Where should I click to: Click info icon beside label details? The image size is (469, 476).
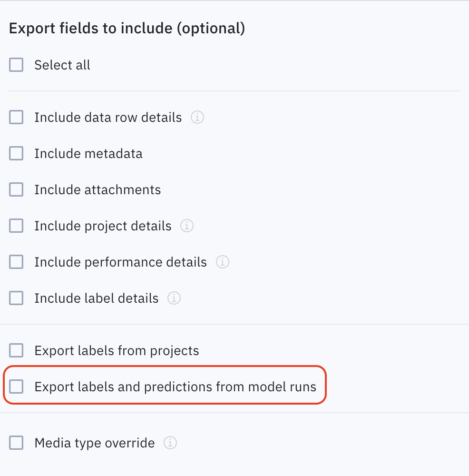pyautogui.click(x=174, y=298)
